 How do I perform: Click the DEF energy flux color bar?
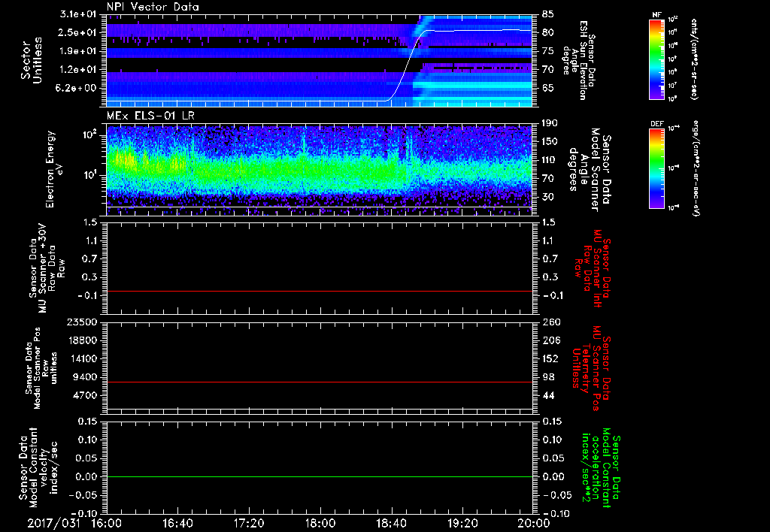point(656,168)
